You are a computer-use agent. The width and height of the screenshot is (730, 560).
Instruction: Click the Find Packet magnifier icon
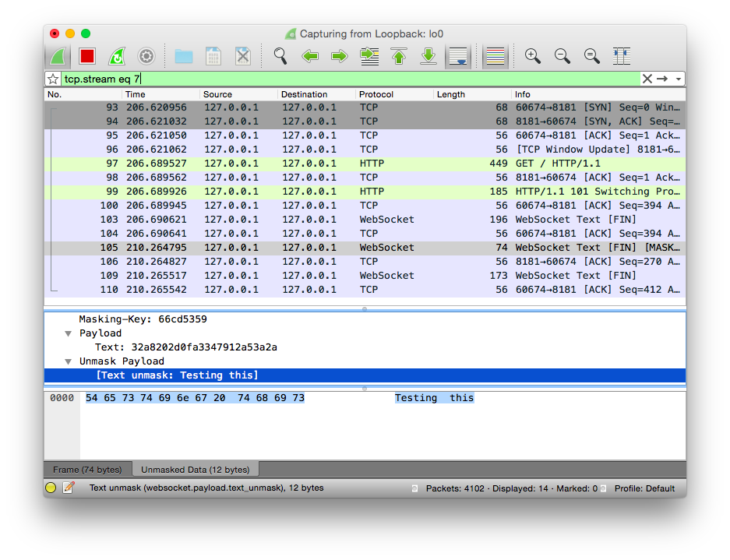[x=280, y=56]
